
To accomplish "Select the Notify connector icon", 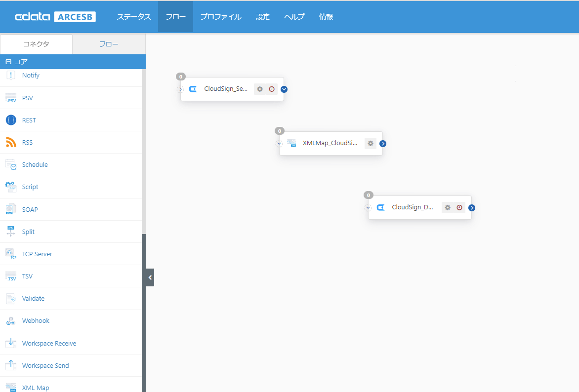I will [x=11, y=75].
